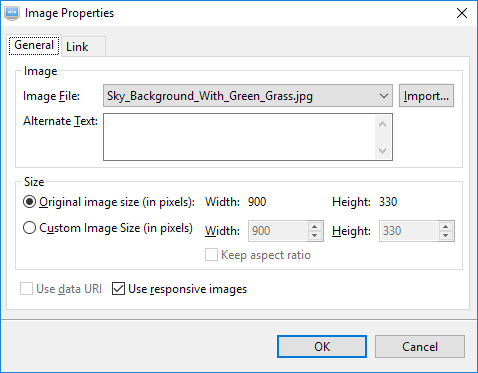The width and height of the screenshot is (478, 373).
Task: Select the General tab
Action: pyautogui.click(x=34, y=45)
